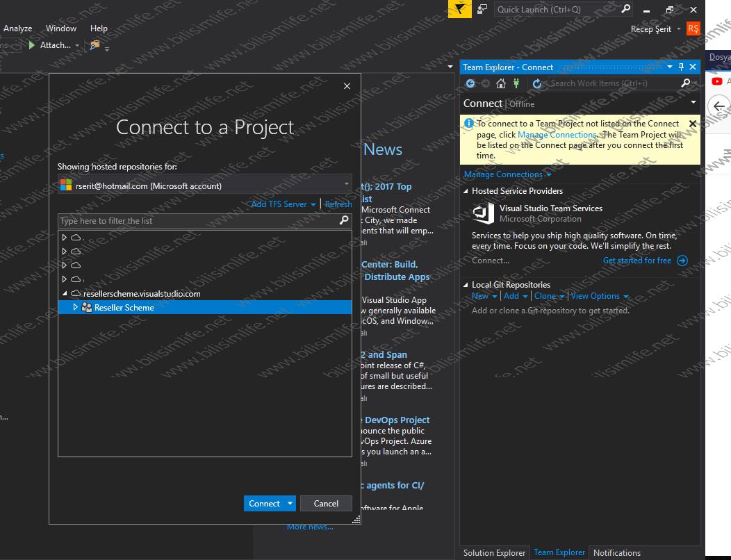Click the Get started for free link
The image size is (731, 560).
(x=636, y=261)
